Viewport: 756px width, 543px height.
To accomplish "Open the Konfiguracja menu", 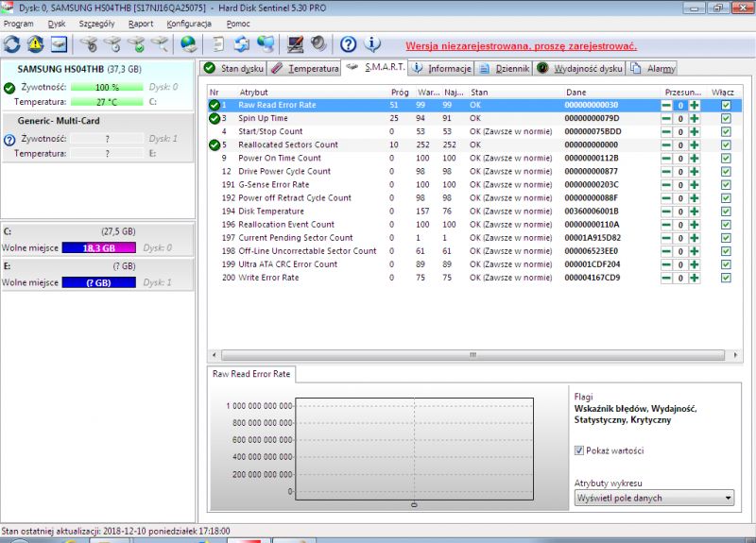I will [189, 24].
